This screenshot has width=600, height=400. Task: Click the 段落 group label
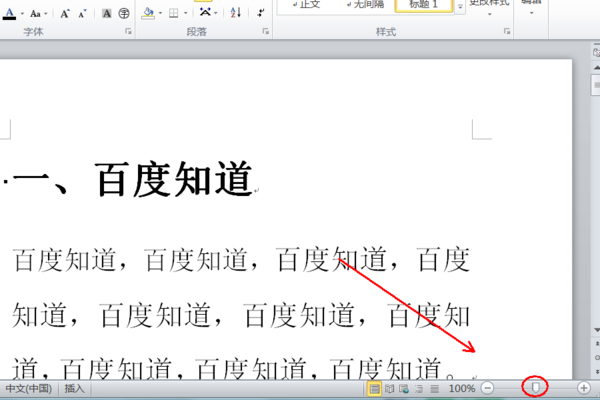point(197,32)
